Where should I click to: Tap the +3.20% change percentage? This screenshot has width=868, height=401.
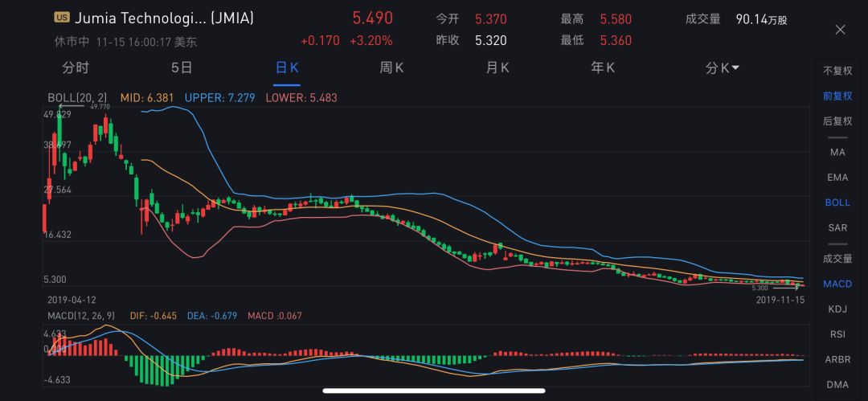(x=371, y=40)
